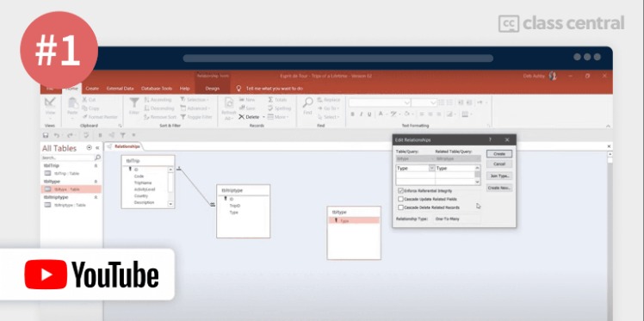Click the search magnifier in All Tables pane
The image size is (644, 321).
point(97,157)
